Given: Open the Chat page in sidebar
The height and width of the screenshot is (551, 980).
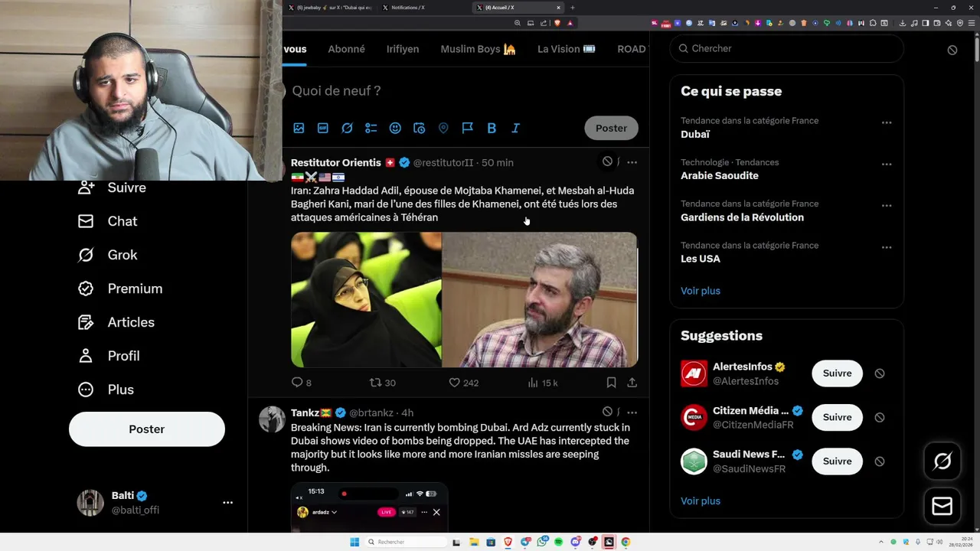Looking at the screenshot, I should point(108,221).
